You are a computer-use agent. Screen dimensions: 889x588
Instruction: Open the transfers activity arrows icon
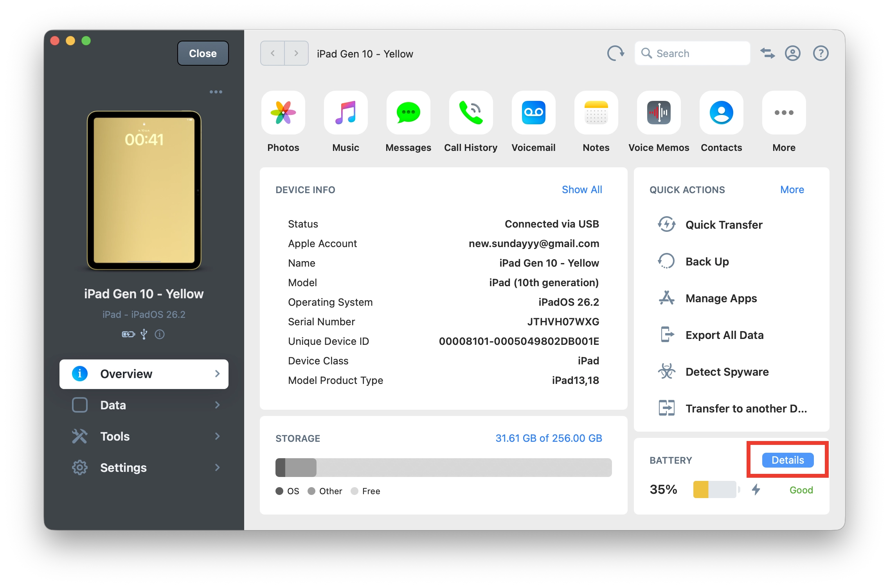tap(767, 53)
